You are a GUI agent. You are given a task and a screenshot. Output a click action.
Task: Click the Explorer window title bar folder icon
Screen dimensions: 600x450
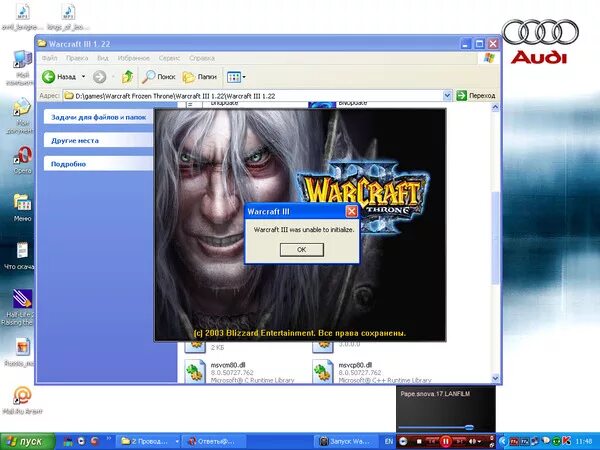pyautogui.click(x=41, y=44)
